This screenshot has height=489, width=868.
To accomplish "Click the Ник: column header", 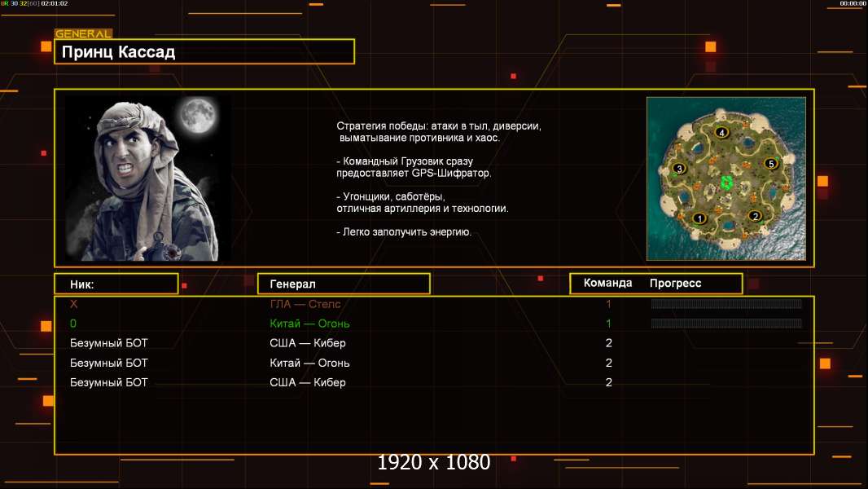I will (x=116, y=284).
